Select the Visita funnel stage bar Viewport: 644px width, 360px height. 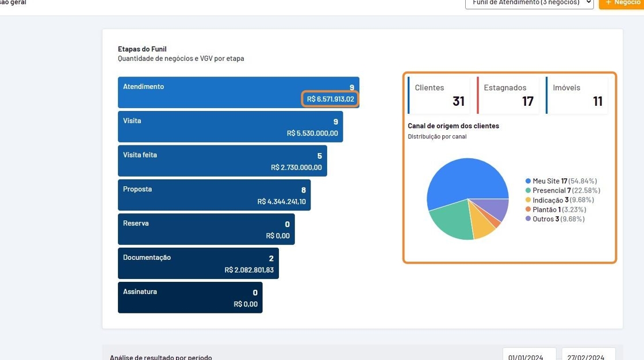point(230,127)
